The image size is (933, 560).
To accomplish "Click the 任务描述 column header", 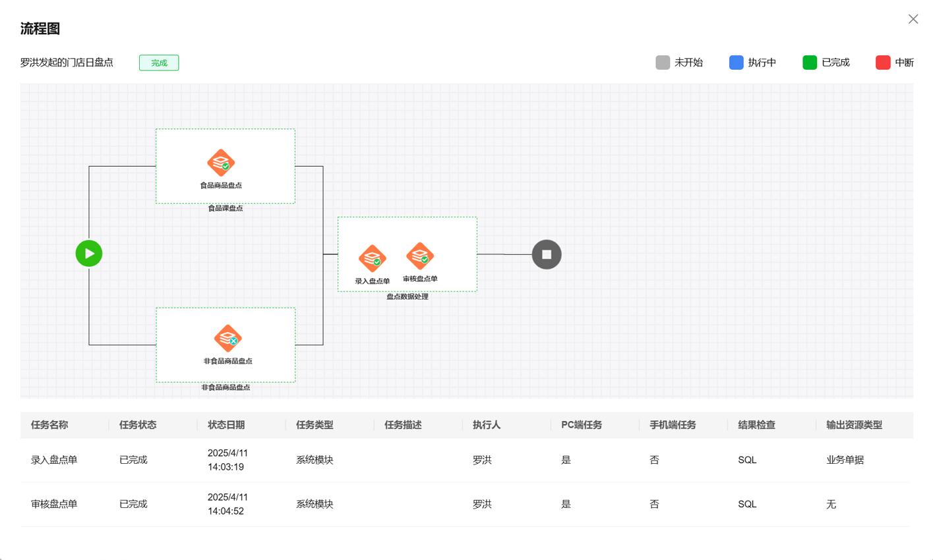I will (x=403, y=425).
